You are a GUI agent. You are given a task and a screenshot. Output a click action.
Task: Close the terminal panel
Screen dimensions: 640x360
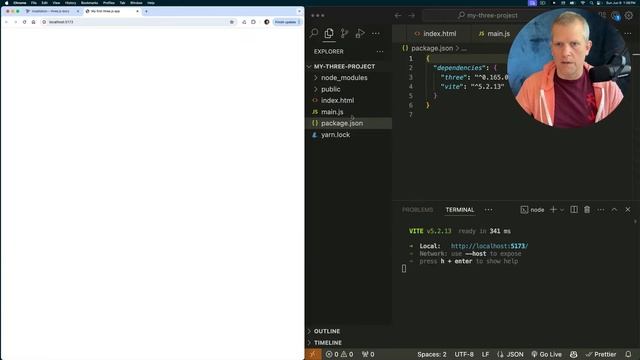tap(628, 210)
